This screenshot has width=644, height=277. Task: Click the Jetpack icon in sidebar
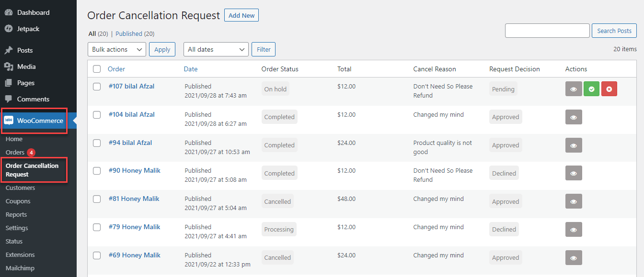9,29
